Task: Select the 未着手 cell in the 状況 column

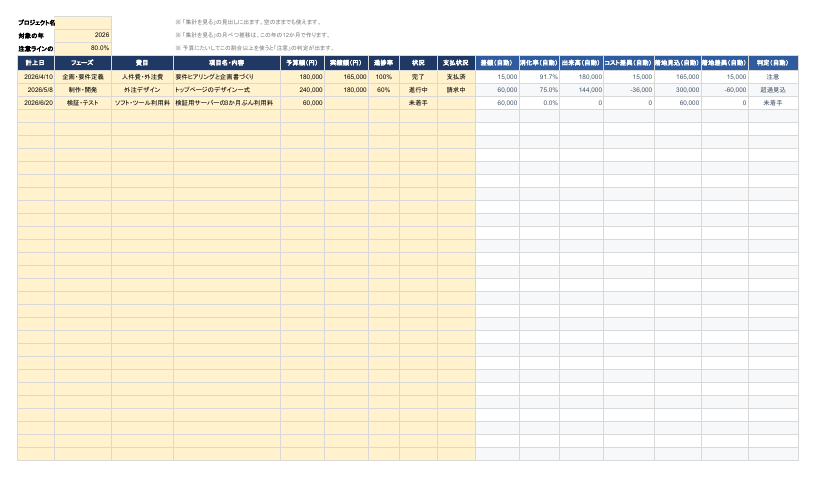Action: click(418, 103)
